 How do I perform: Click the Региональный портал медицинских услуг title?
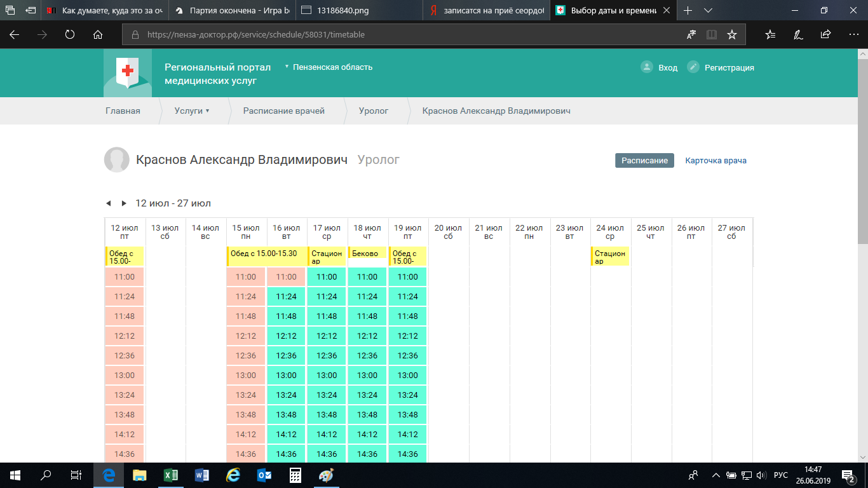(x=217, y=74)
